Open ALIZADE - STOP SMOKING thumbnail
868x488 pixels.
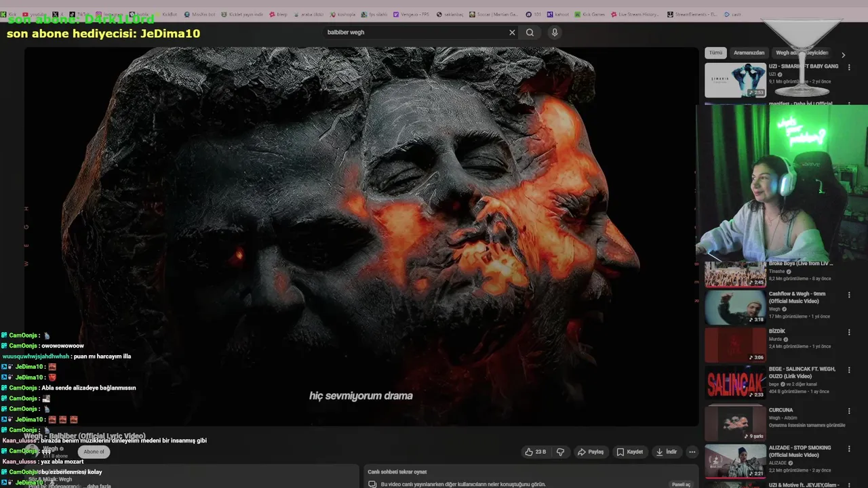(x=735, y=461)
